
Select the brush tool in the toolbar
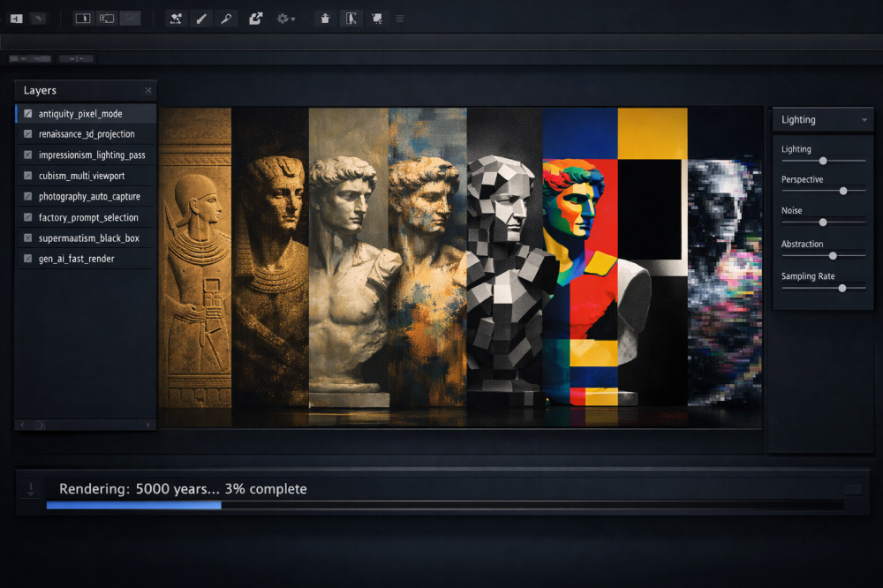200,18
